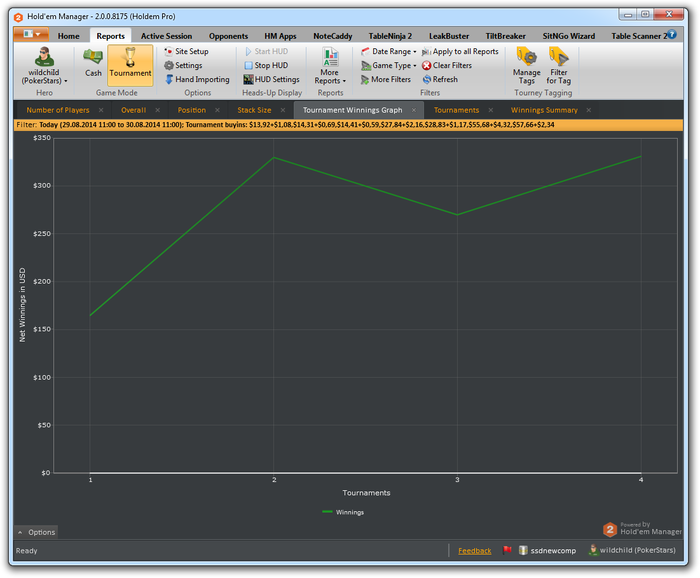Refresh the report
This screenshot has height=578, width=700.
coord(440,79)
